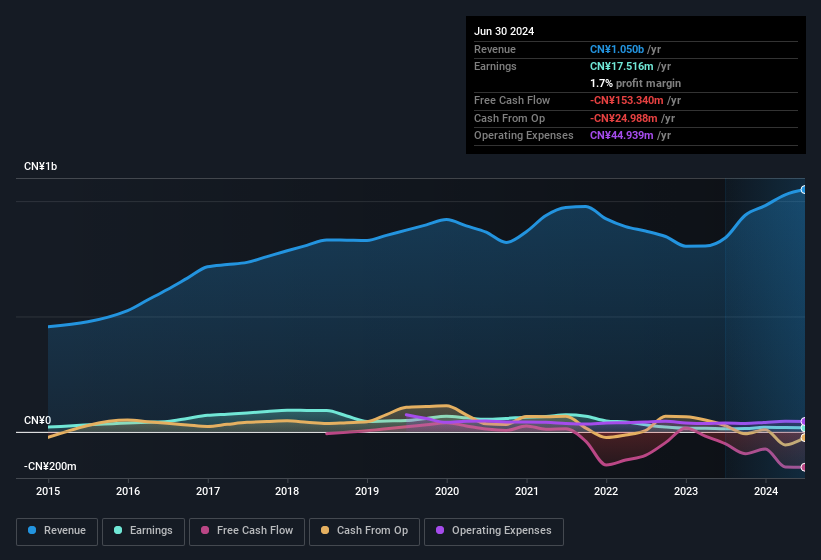Click the 2024 x-axis label

[765, 491]
